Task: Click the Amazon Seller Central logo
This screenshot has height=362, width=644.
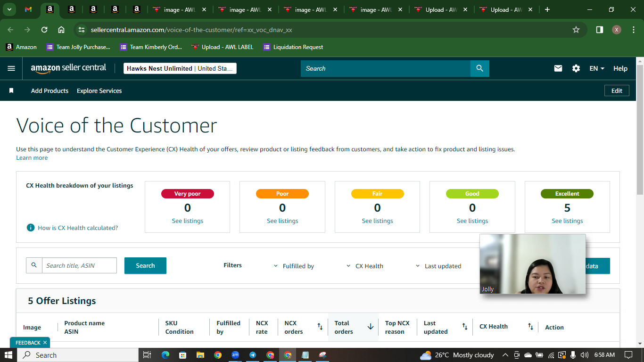Action: pyautogui.click(x=68, y=68)
